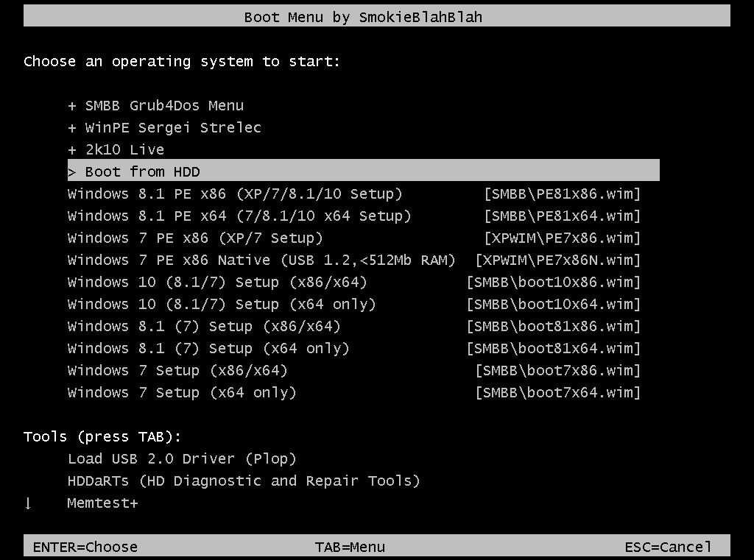The image size is (754, 560).
Task: Click the [SMBB\boot10x64.wim] path text
Action: coord(554,305)
